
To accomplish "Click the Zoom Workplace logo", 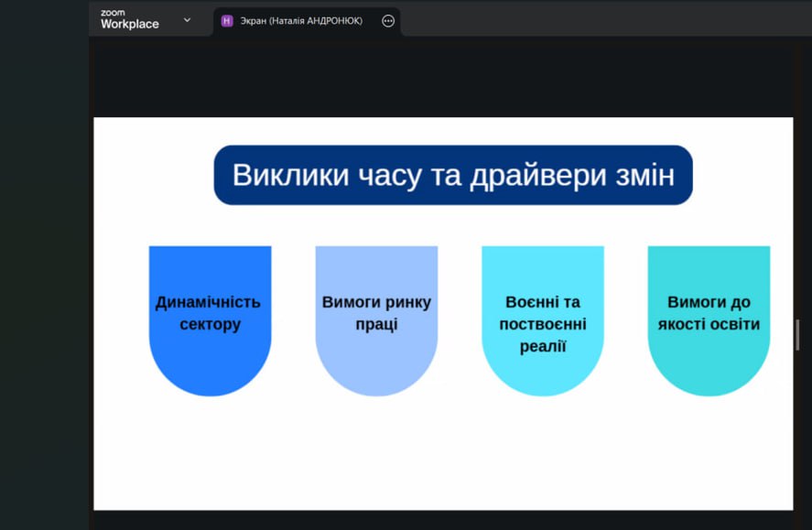I will [x=128, y=19].
